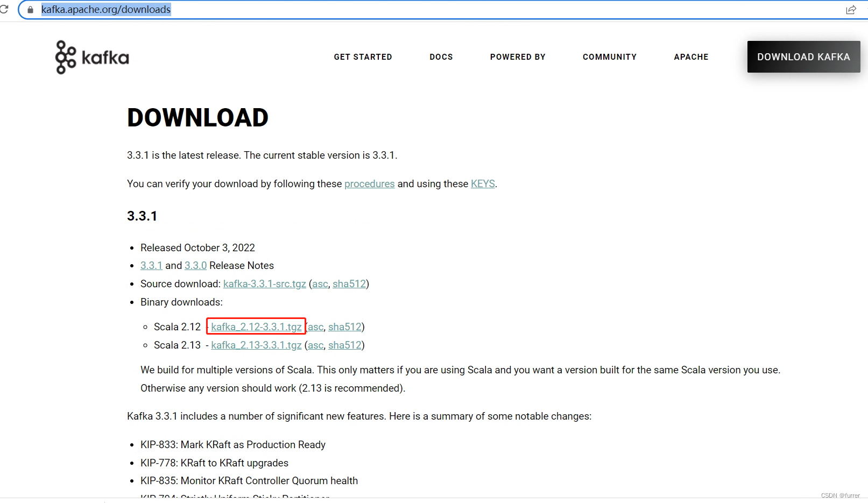
Task: Click the DOWNLOAD KAFKA button
Action: pyautogui.click(x=803, y=56)
